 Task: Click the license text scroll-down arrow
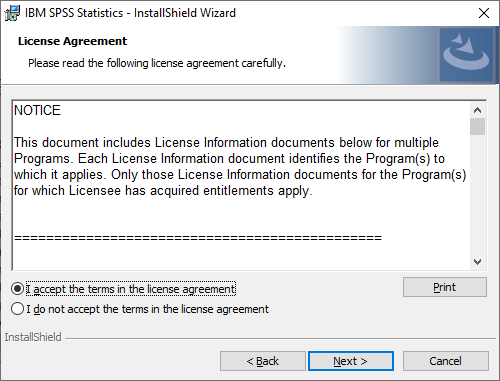coord(477,262)
